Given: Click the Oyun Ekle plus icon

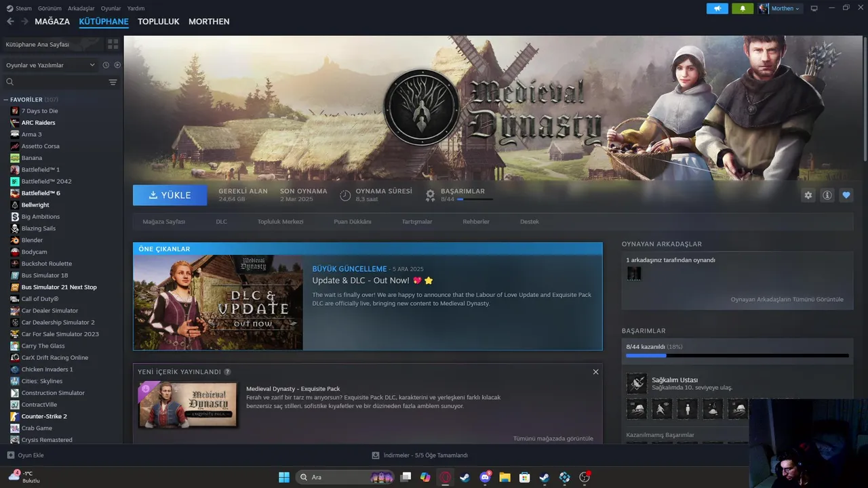Looking at the screenshot, I should [10, 455].
